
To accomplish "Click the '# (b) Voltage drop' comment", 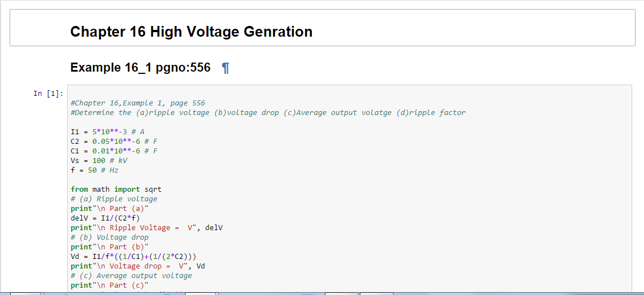I will (x=109, y=237).
